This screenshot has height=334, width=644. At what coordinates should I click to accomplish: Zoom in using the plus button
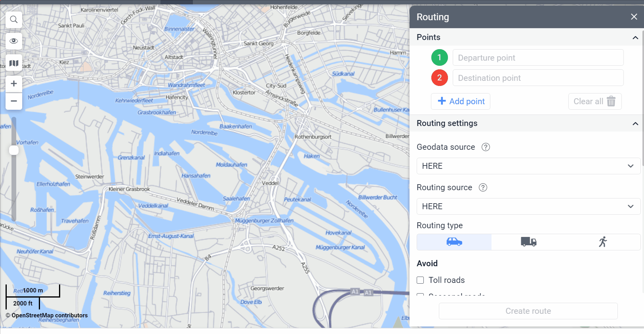click(x=14, y=84)
